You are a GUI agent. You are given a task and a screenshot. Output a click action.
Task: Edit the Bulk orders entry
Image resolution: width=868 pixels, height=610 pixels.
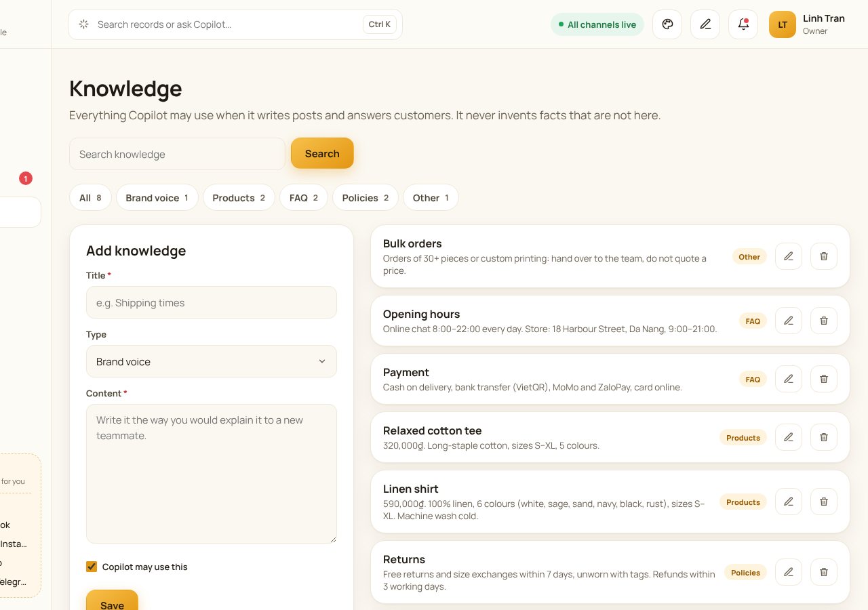[x=789, y=256]
